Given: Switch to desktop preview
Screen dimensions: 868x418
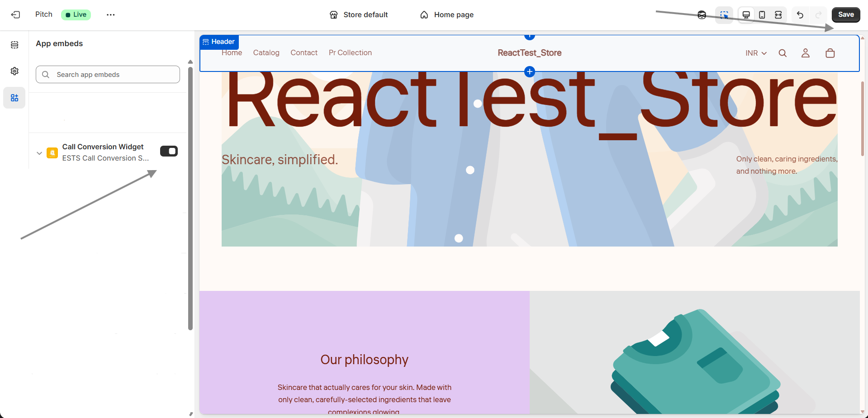Looking at the screenshot, I should (x=746, y=15).
